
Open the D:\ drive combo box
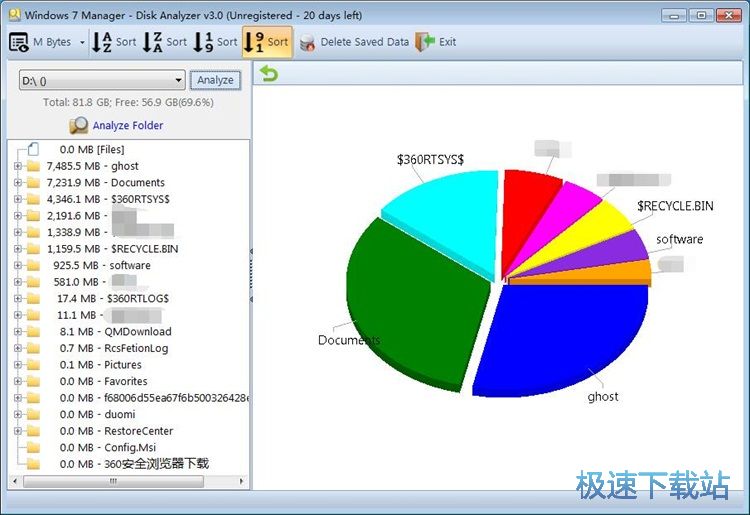(x=102, y=80)
